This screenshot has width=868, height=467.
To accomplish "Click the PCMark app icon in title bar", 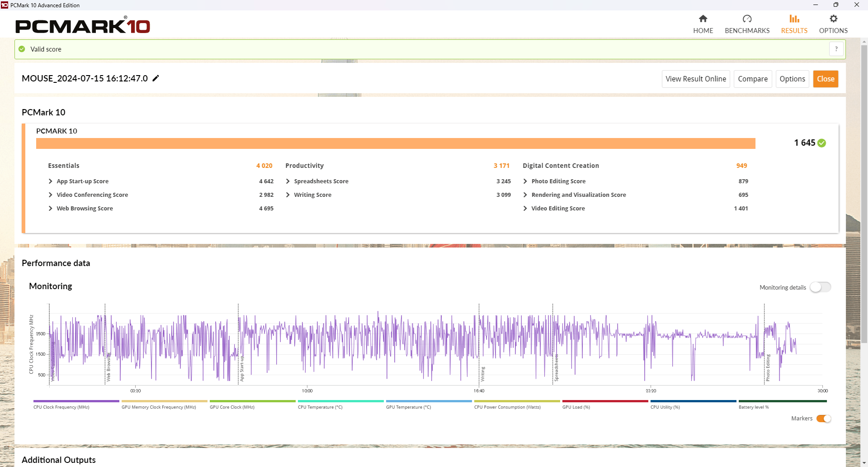I will (x=5, y=5).
